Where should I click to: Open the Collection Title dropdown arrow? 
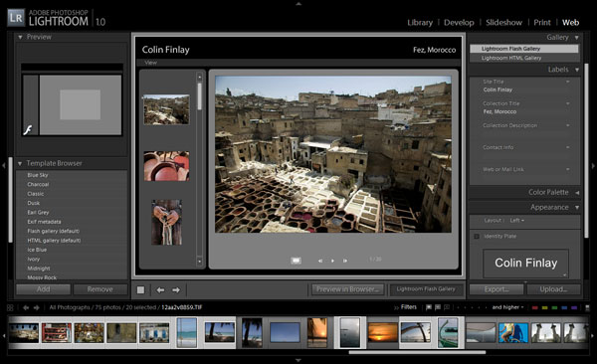click(x=568, y=103)
